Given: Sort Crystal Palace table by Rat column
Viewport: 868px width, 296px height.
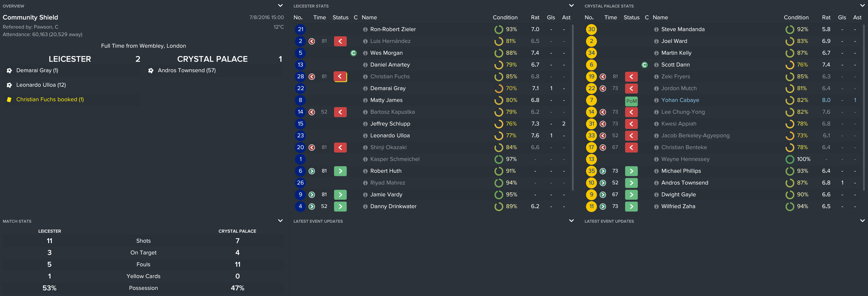Looking at the screenshot, I should click(826, 17).
